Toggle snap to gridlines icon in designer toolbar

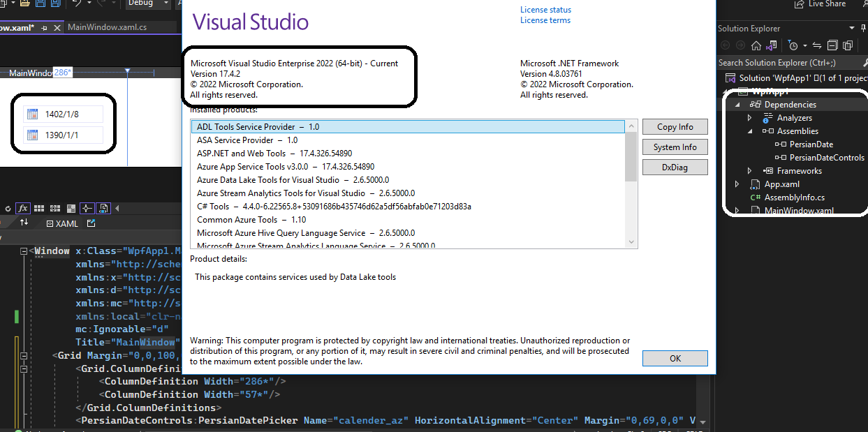point(55,208)
